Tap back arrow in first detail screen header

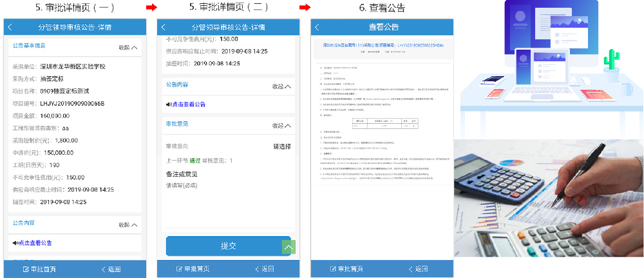pyautogui.click(x=10, y=27)
